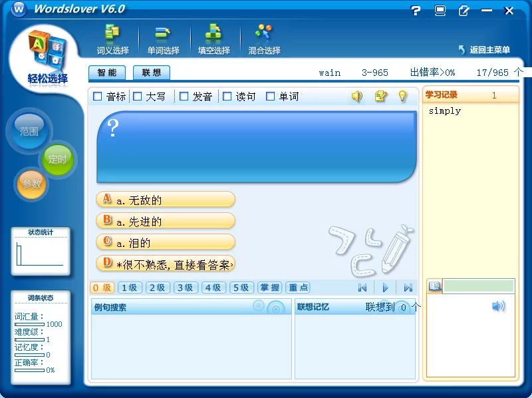532x398 pixels.
Task: Click the dictionary search input field
Action: (479, 286)
